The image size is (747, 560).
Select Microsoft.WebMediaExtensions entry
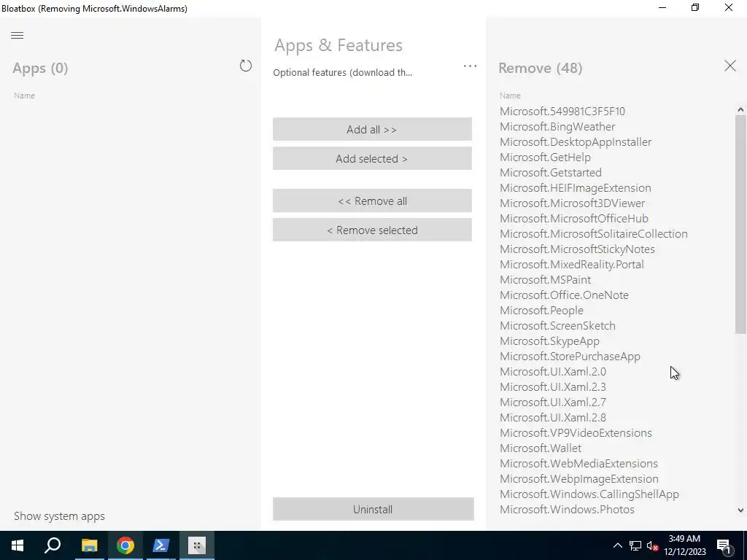pos(578,463)
